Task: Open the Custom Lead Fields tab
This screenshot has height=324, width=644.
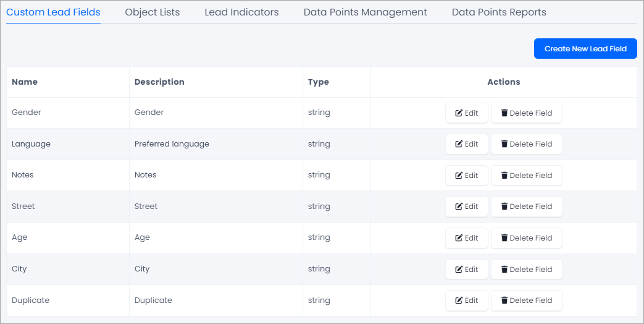Action: (x=53, y=12)
